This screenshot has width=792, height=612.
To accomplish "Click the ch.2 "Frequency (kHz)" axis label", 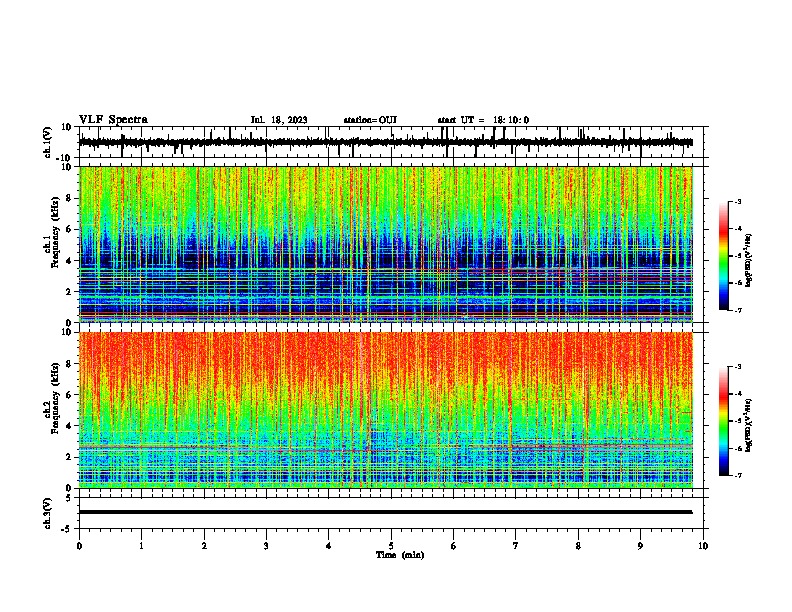I will pyautogui.click(x=55, y=398).
